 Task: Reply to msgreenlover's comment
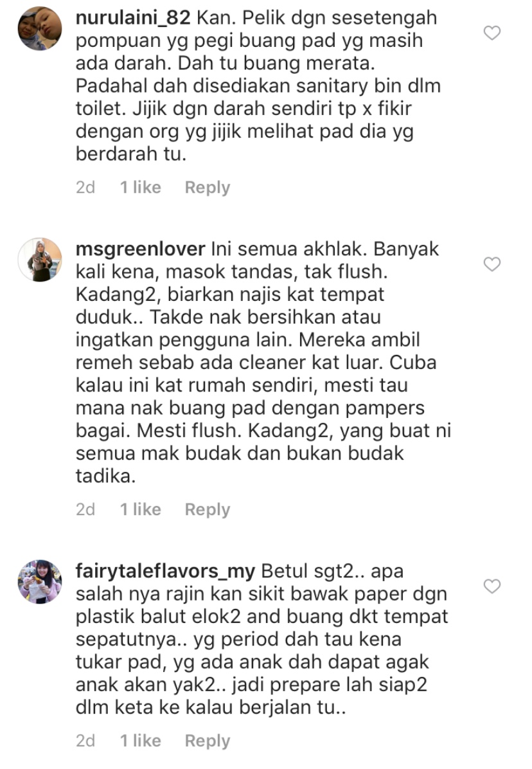pyautogui.click(x=208, y=510)
